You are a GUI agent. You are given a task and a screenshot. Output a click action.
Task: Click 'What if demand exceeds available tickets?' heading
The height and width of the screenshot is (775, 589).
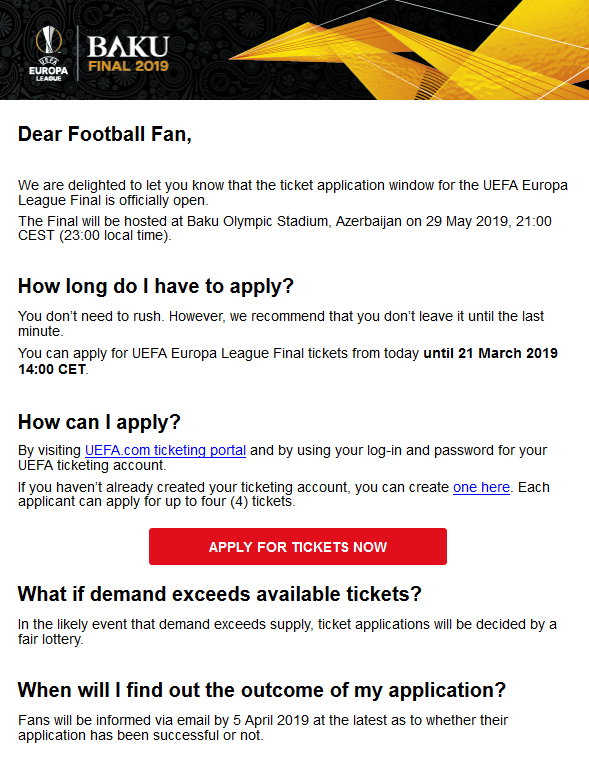point(219,594)
